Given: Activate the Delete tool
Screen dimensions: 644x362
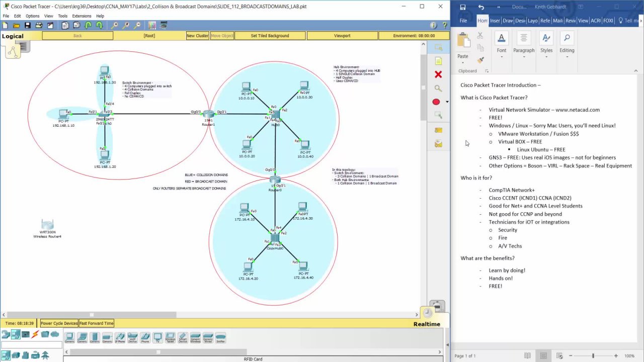Looking at the screenshot, I should coord(438,74).
